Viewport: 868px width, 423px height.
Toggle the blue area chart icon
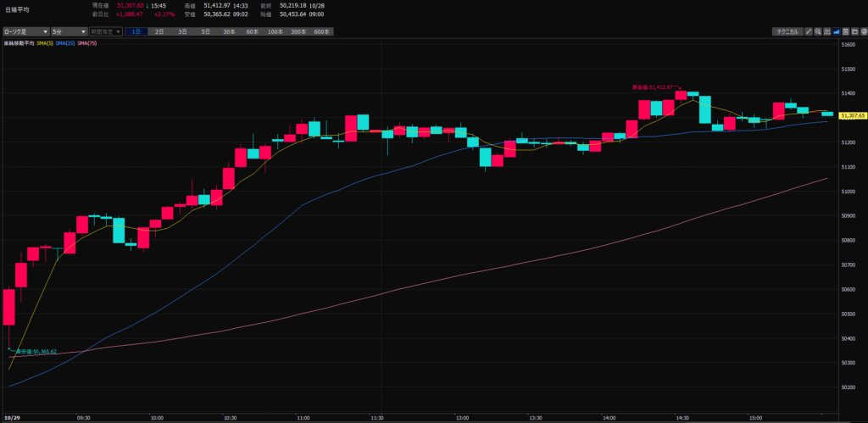pyautogui.click(x=837, y=31)
